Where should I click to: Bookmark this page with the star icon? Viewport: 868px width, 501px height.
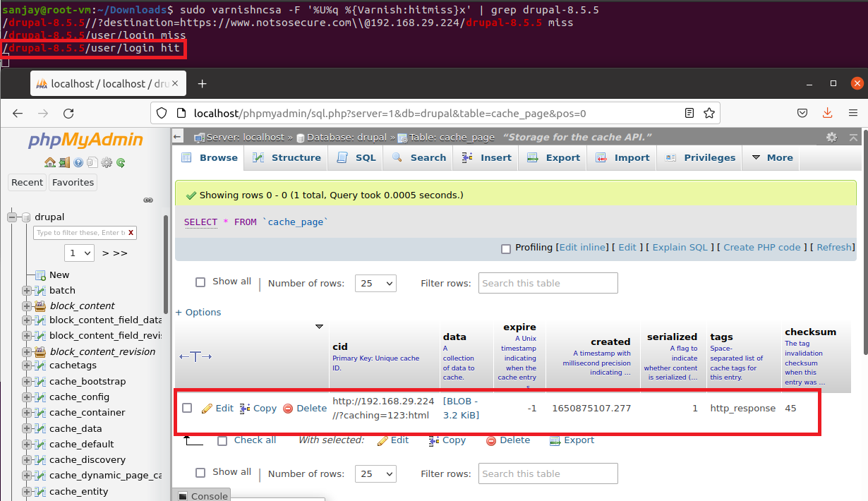(709, 113)
